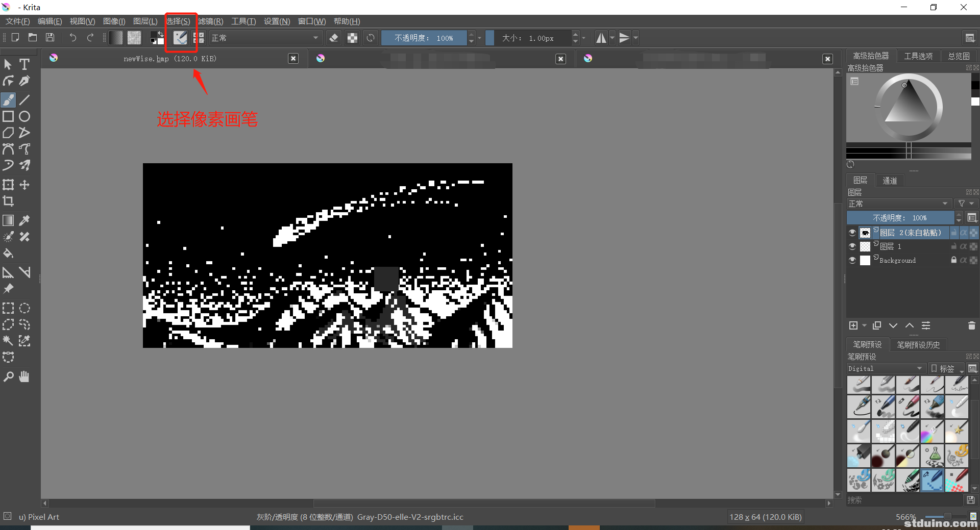
Task: Expand horizontal mirror options arrow
Action: [612, 38]
